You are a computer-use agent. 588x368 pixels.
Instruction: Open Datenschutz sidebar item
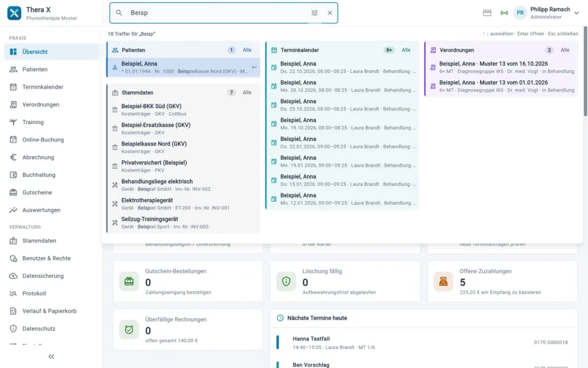click(51, 328)
